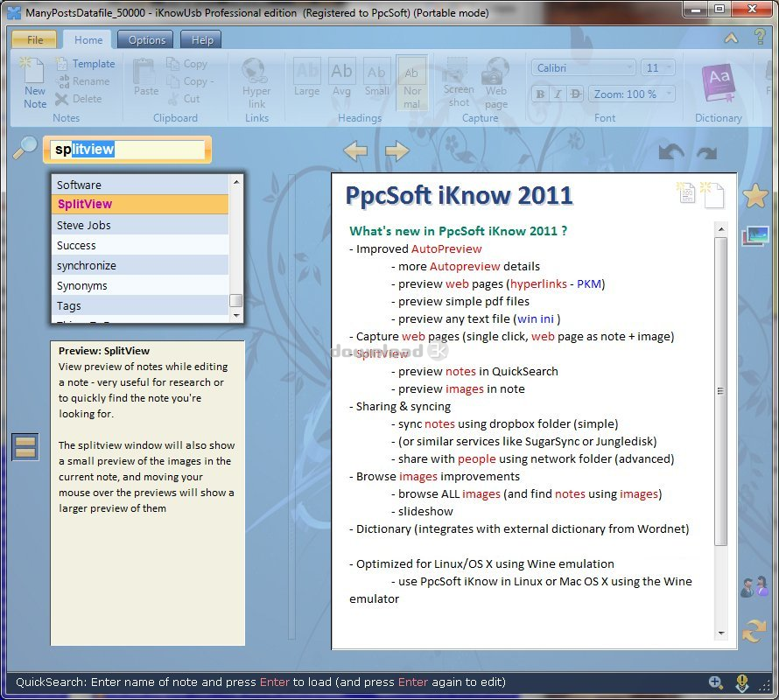Click the magnifier search icon
779x700 pixels.
click(x=25, y=148)
